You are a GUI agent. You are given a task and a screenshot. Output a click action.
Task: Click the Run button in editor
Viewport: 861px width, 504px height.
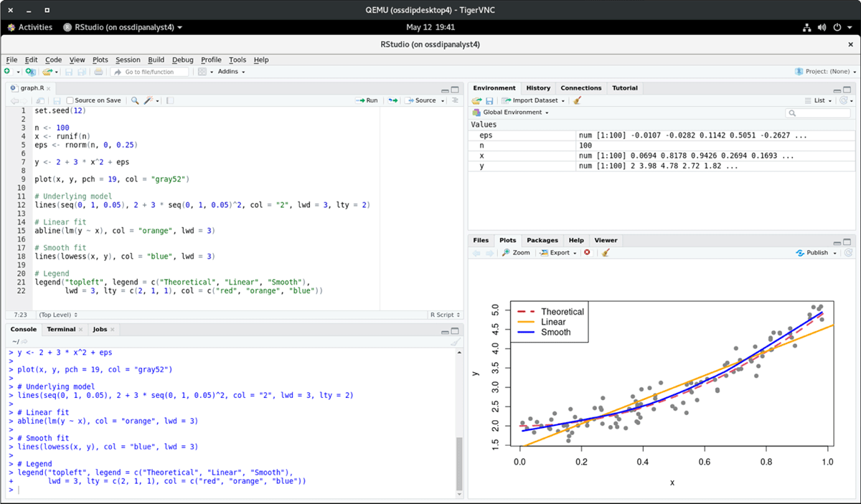pos(367,100)
